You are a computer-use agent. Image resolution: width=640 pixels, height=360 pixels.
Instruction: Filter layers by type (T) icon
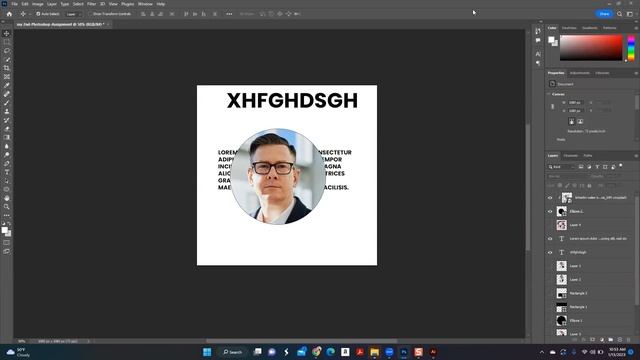(597, 167)
